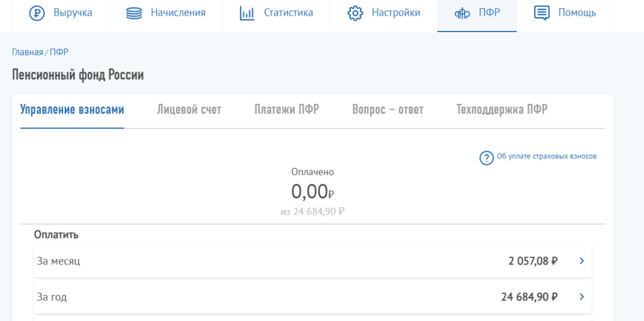Click the question mark help icon
Image resolution: width=644 pixels, height=321 pixels.
point(486,158)
